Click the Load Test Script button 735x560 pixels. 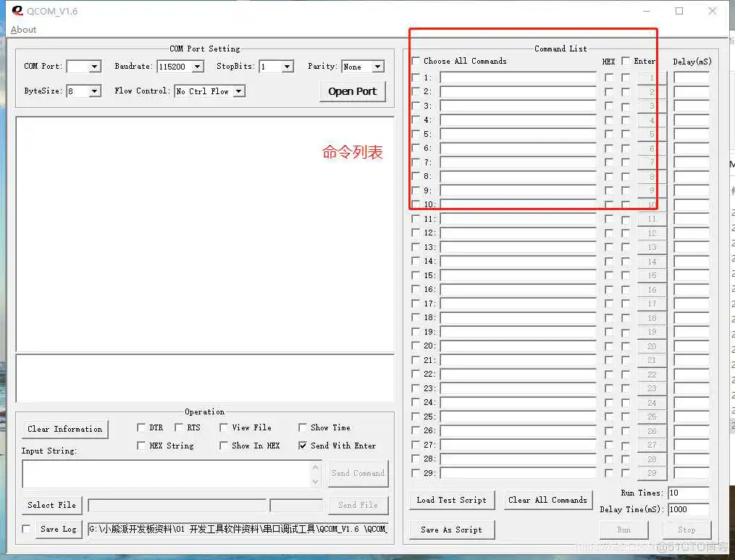click(451, 500)
